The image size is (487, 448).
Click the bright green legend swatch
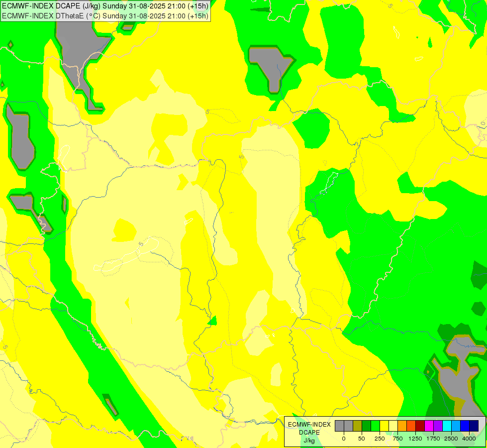click(x=376, y=426)
